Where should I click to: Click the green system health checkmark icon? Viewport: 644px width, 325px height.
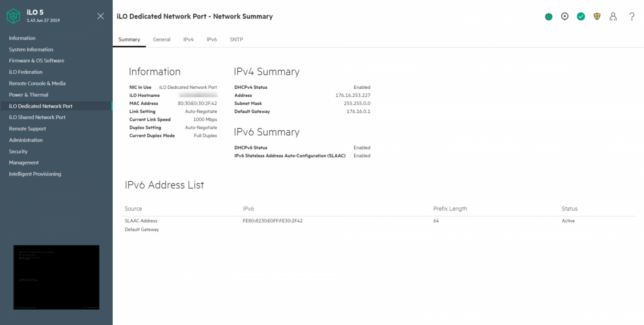tap(581, 17)
